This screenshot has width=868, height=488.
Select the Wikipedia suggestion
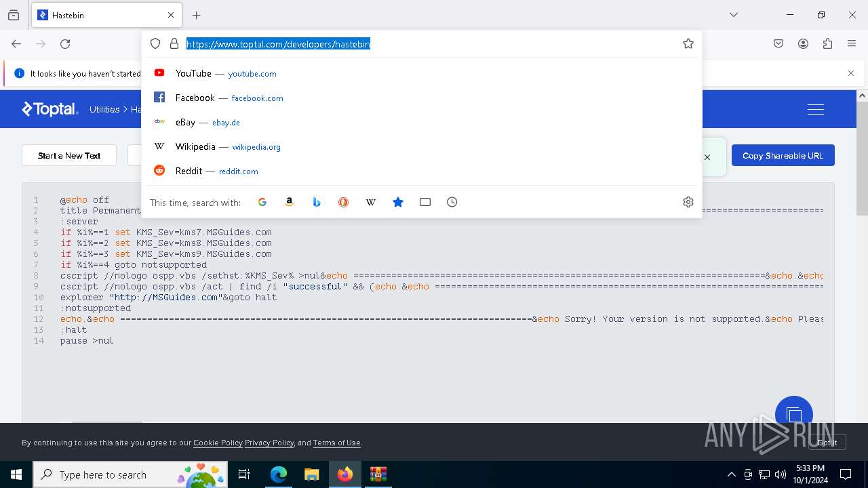[x=422, y=146]
